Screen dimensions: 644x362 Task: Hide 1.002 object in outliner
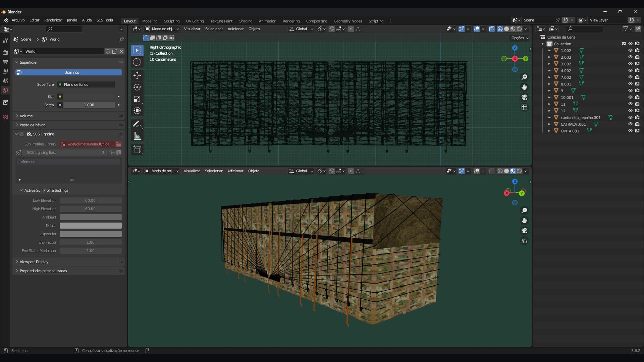tap(630, 51)
